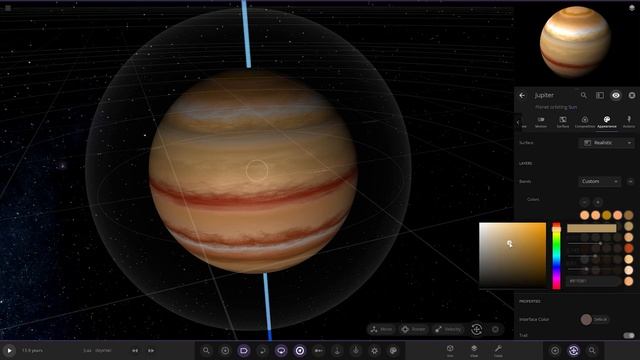Click the round icon at right end of Jupiter header
The image size is (640, 360).
[632, 95]
